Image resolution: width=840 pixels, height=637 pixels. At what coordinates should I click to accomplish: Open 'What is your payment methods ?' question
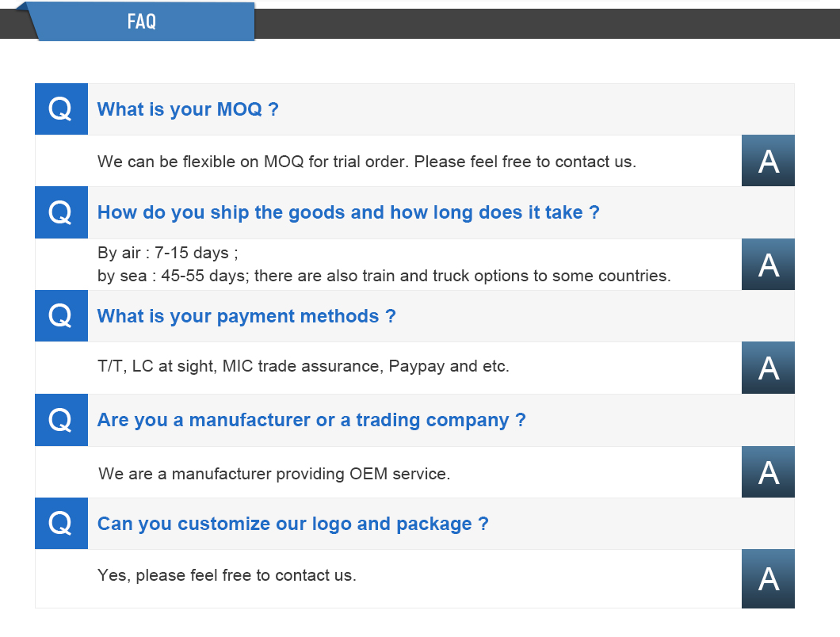point(246,316)
